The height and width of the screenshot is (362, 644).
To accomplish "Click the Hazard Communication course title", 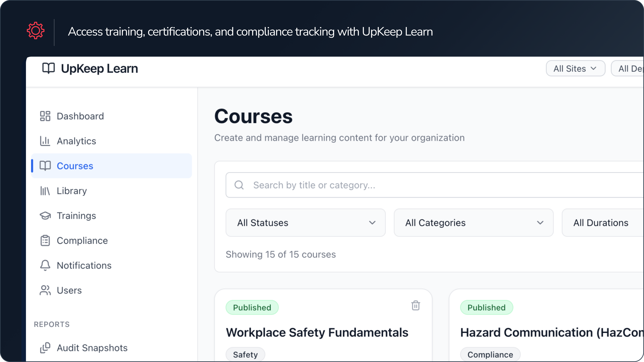I will 551,333.
